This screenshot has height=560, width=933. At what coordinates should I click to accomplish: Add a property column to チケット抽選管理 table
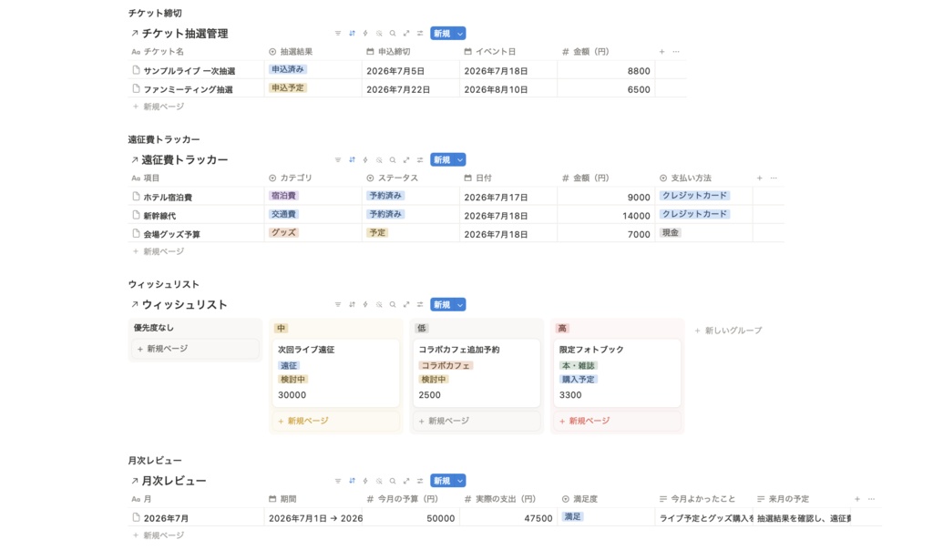[x=661, y=52]
